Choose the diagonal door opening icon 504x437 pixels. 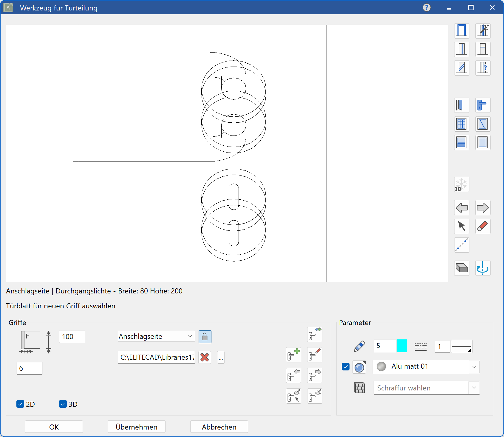point(462,68)
